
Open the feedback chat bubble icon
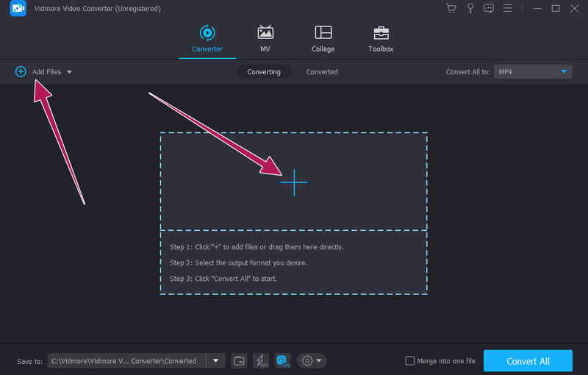coord(488,9)
